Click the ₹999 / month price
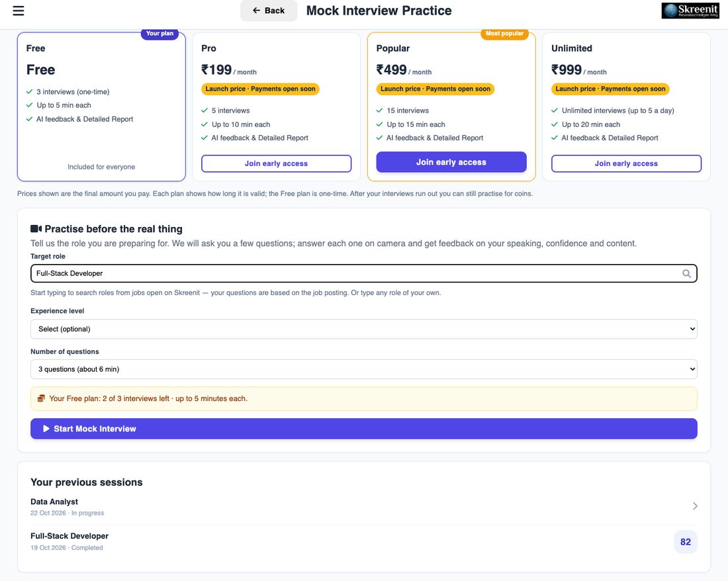The height and width of the screenshot is (581, 728). [x=579, y=70]
